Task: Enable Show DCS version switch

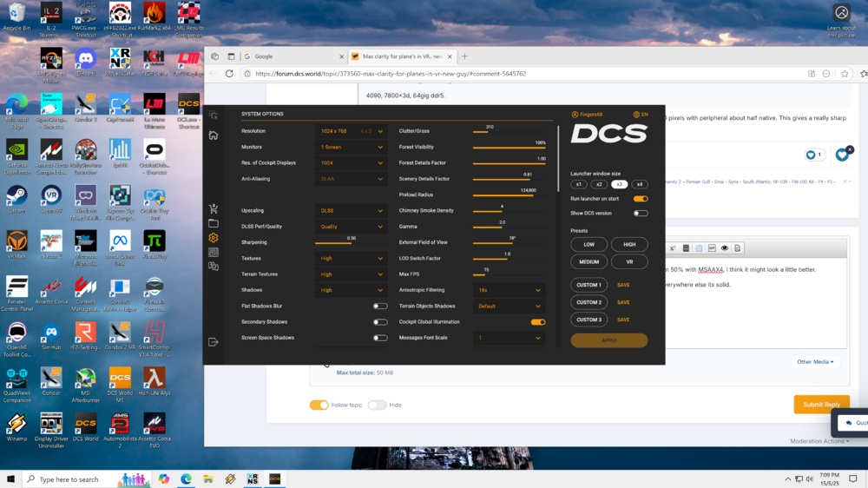Action: coord(641,213)
